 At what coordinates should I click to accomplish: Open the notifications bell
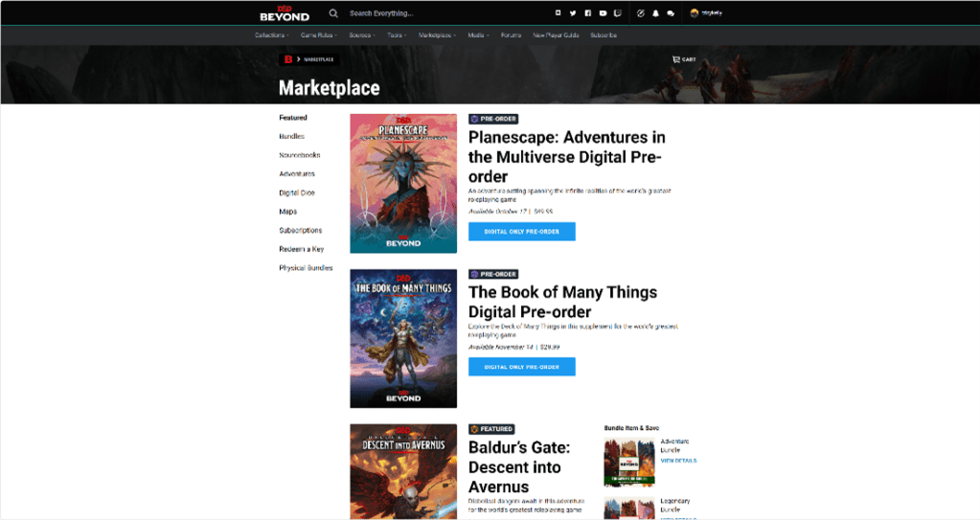pos(656,13)
